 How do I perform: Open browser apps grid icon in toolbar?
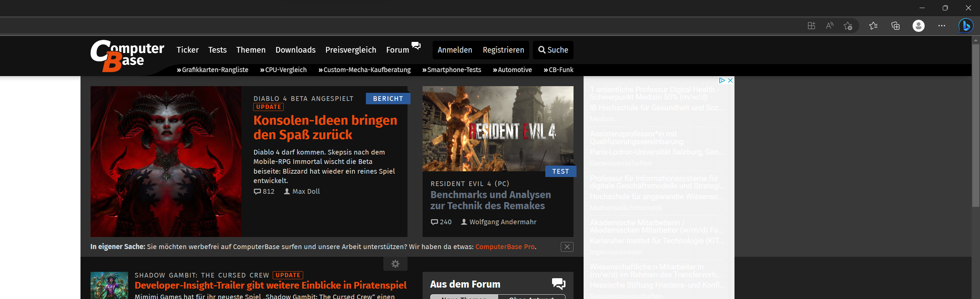811,26
